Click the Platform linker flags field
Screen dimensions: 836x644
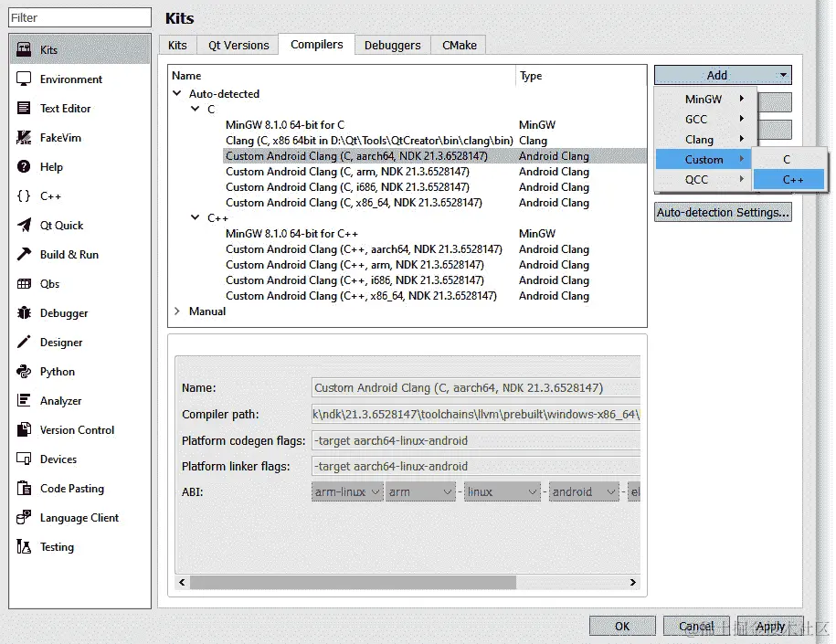(x=476, y=467)
